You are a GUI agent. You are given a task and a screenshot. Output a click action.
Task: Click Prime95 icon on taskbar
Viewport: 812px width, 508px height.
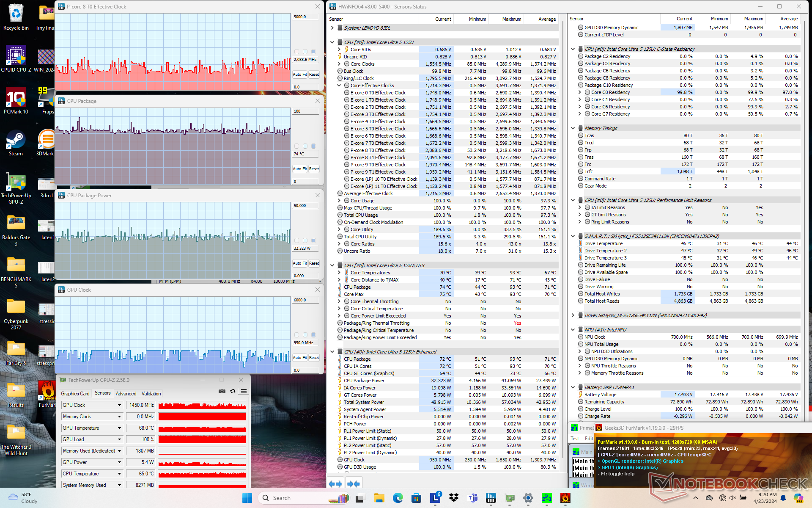click(x=547, y=498)
